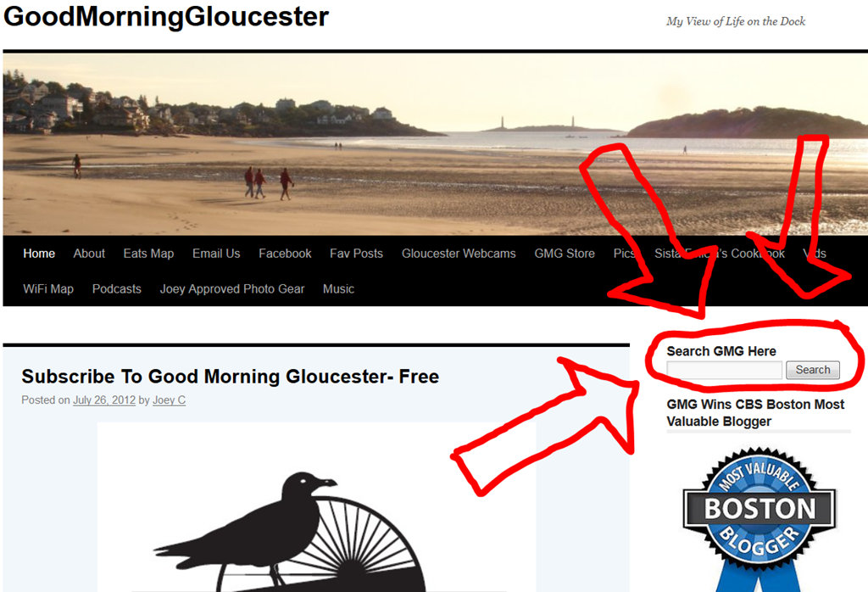Open the WiFi Map page
868x592 pixels.
tap(48, 289)
